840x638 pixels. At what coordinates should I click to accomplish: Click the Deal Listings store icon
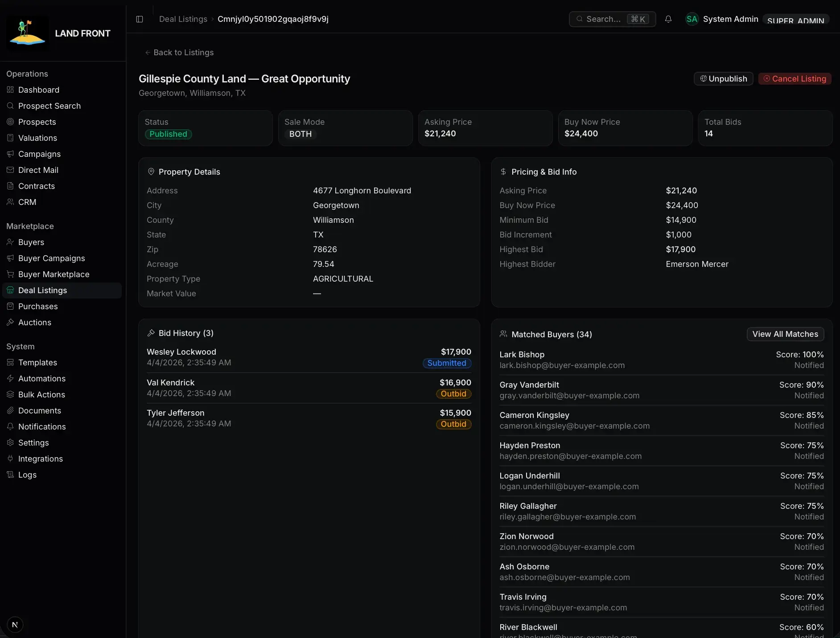(x=10, y=290)
